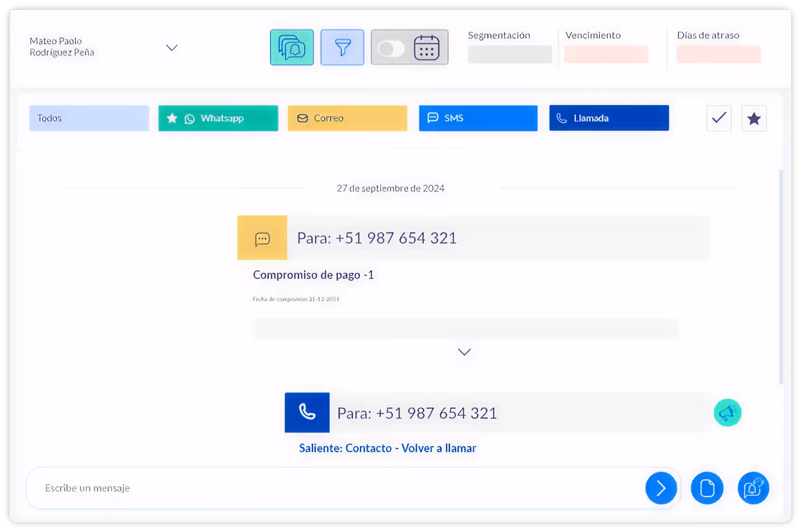Click the Escribe un mensaje input field
Screen dimensions: 801x532
(x=331, y=488)
